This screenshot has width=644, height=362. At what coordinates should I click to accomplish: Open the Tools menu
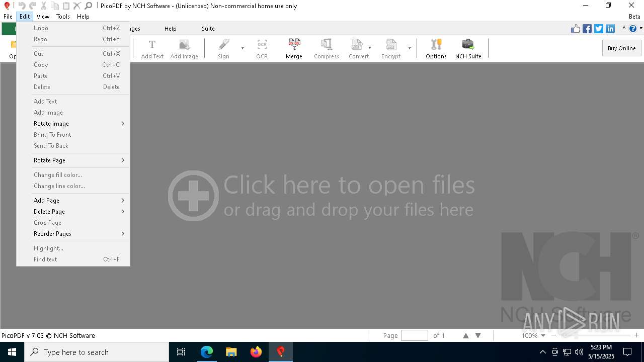(x=63, y=17)
